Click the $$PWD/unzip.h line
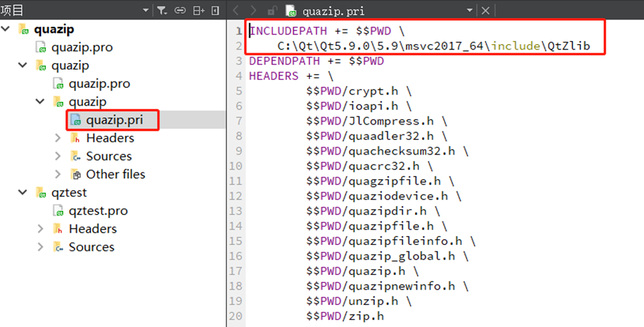Viewport: 644px width, 327px height. pyautogui.click(x=359, y=301)
